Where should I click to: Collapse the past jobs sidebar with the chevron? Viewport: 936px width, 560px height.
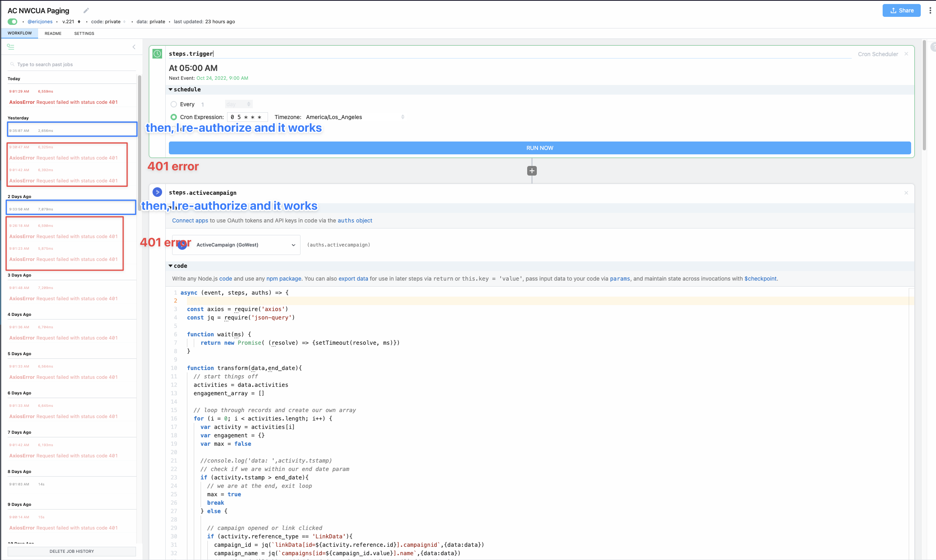(134, 47)
